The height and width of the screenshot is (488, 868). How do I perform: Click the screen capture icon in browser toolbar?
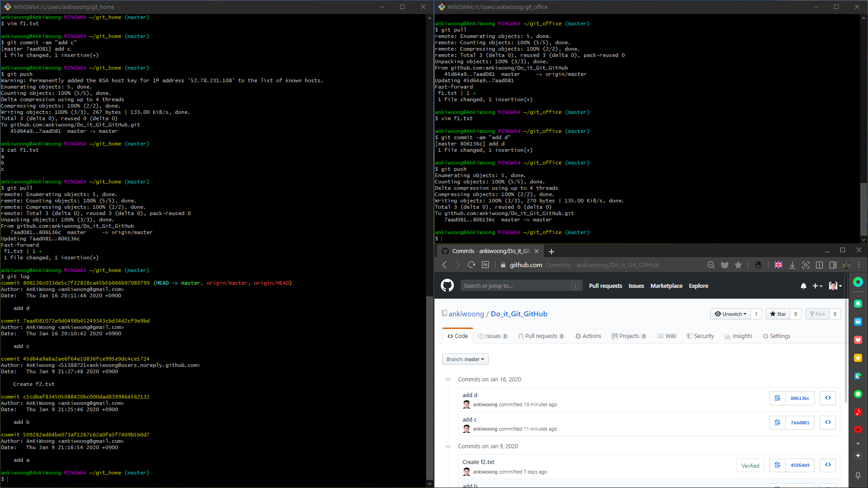click(x=806, y=265)
